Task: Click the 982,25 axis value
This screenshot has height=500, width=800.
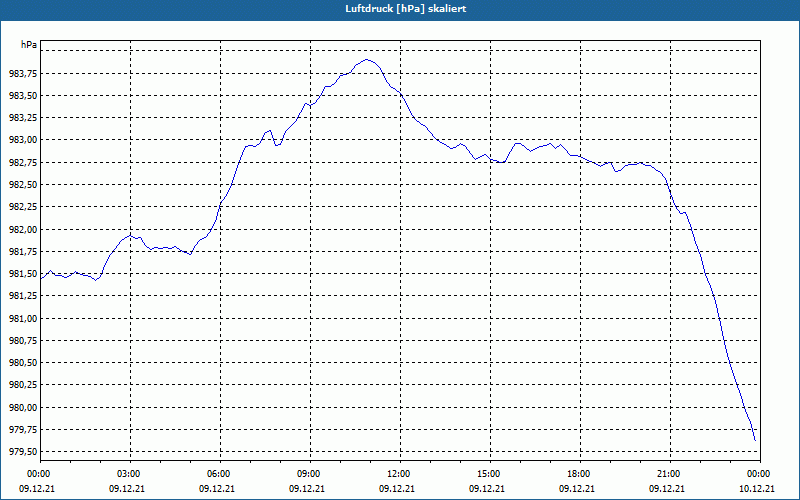Action: [x=23, y=207]
